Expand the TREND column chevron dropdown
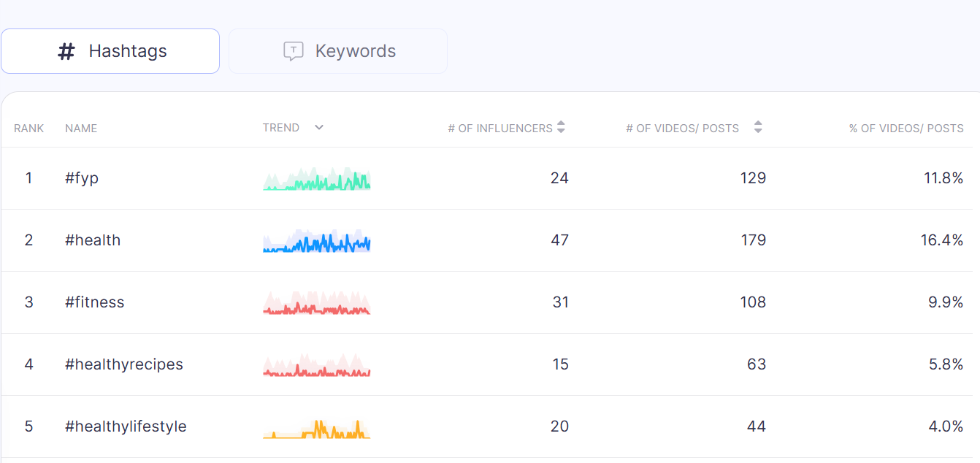This screenshot has height=463, width=980. [x=319, y=127]
